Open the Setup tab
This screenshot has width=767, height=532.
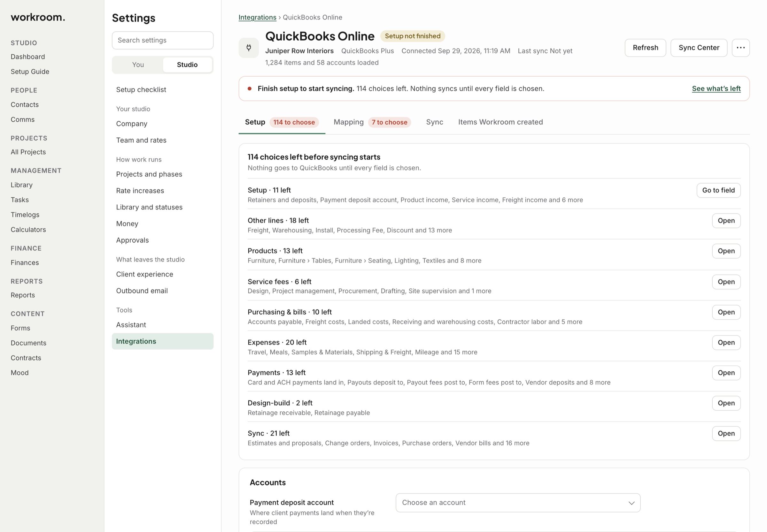click(x=282, y=122)
